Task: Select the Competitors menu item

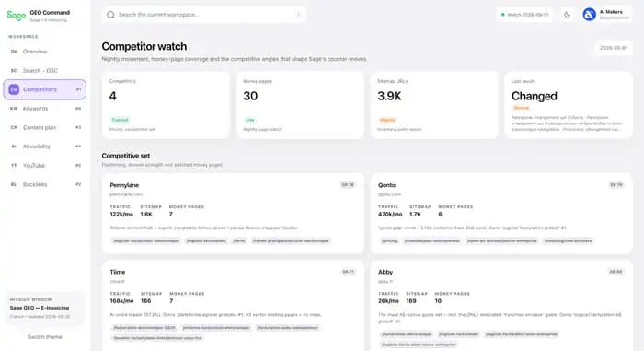Action: tap(45, 89)
